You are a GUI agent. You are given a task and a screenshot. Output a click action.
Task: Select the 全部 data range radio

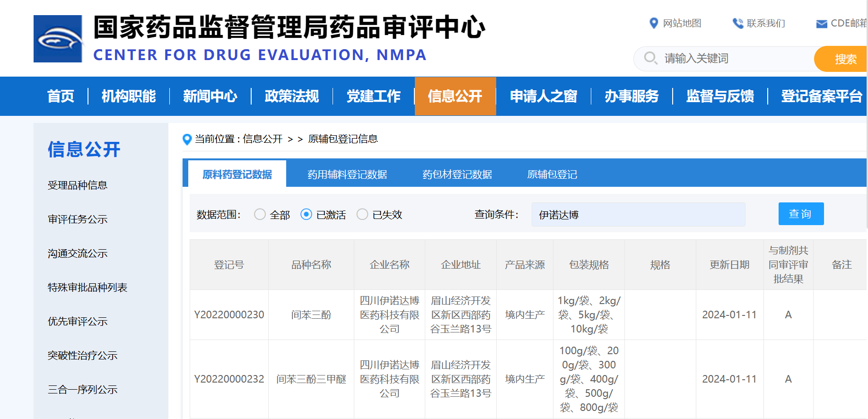click(260, 215)
